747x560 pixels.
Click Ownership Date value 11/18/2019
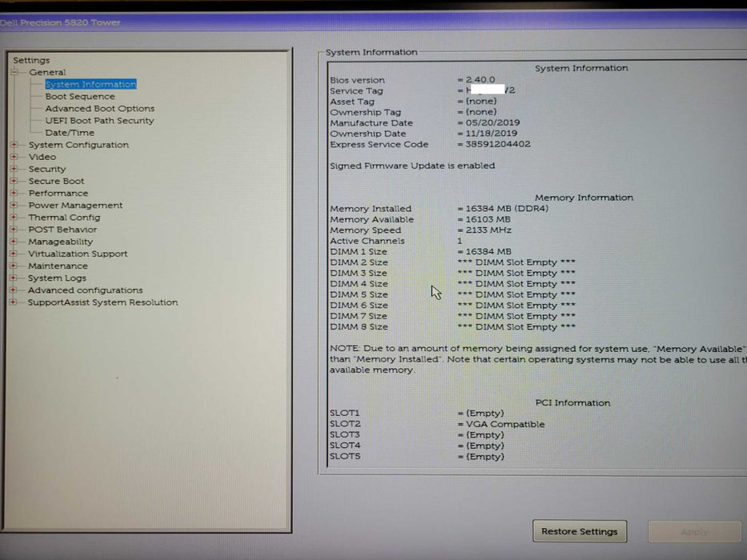(x=491, y=134)
